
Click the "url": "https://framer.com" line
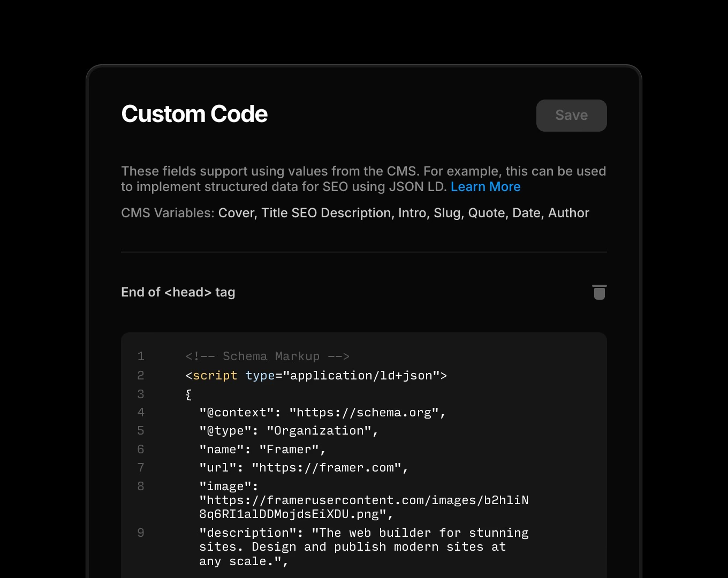(304, 468)
